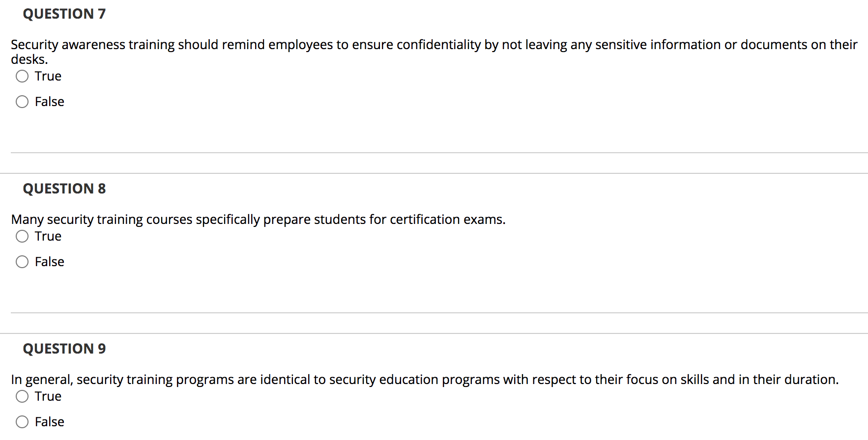Click the 'False' label text under Question 7
Screen dimensions: 868x440
pyautogui.click(x=50, y=102)
